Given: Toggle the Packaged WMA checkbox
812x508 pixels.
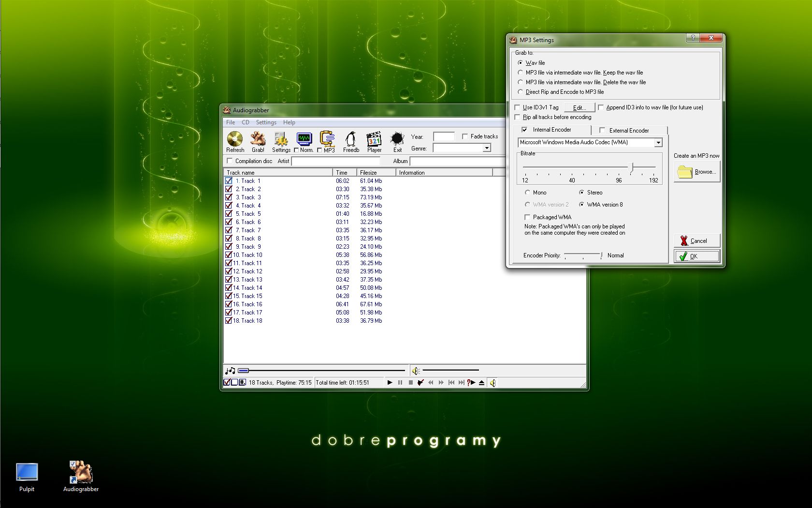Looking at the screenshot, I should (527, 217).
